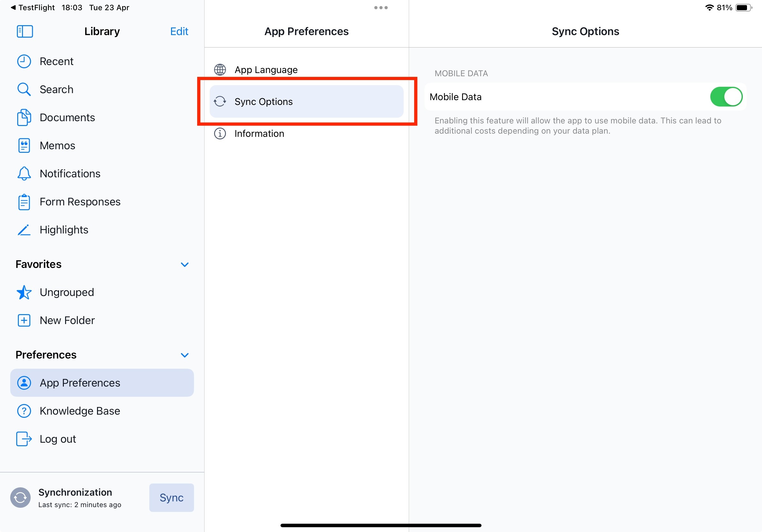Viewport: 762px width, 532px height.
Task: Open Recent via clock icon
Action: (24, 61)
